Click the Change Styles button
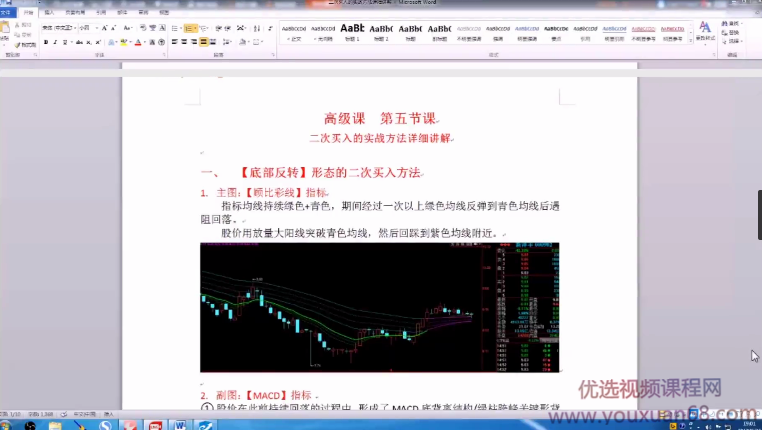This screenshot has height=430, width=762. click(x=705, y=31)
